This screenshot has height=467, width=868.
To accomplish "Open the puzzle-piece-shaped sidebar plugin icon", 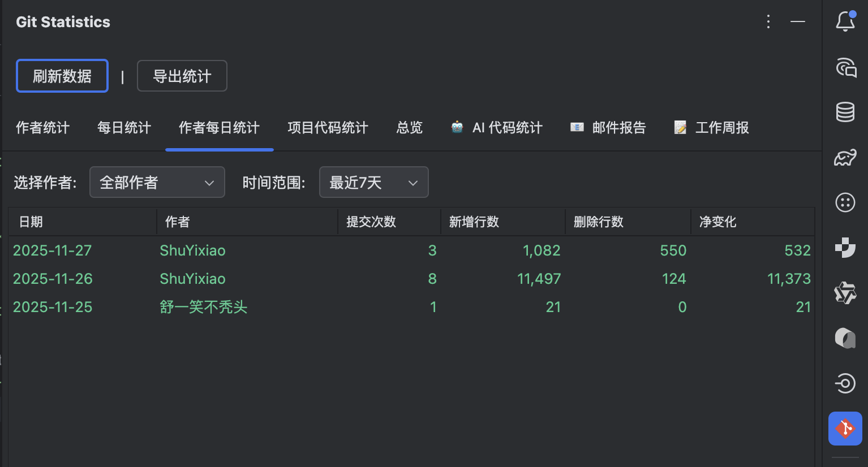I will click(x=845, y=248).
